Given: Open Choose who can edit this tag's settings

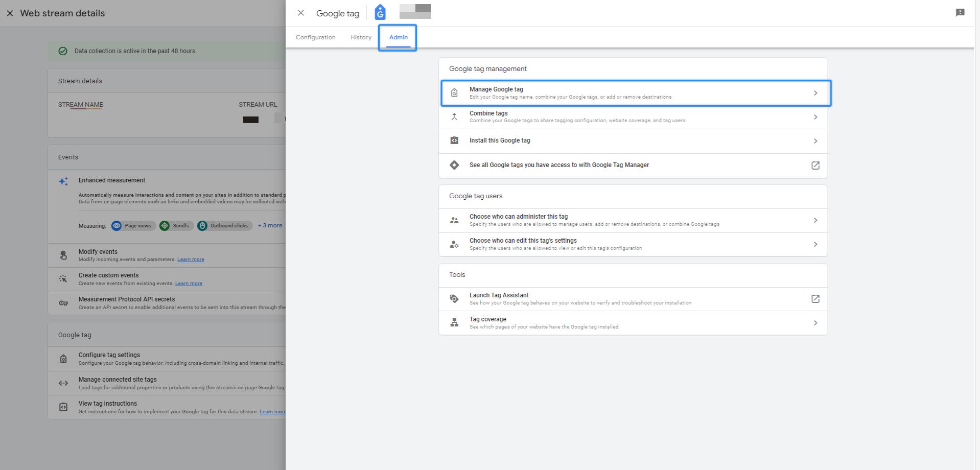Looking at the screenshot, I should (523, 241).
